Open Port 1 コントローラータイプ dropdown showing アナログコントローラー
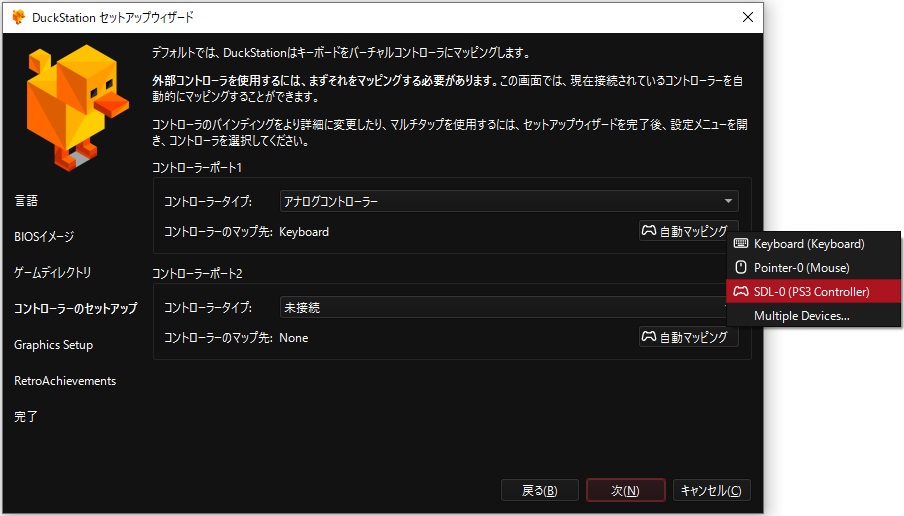The height and width of the screenshot is (516, 904). [508, 201]
